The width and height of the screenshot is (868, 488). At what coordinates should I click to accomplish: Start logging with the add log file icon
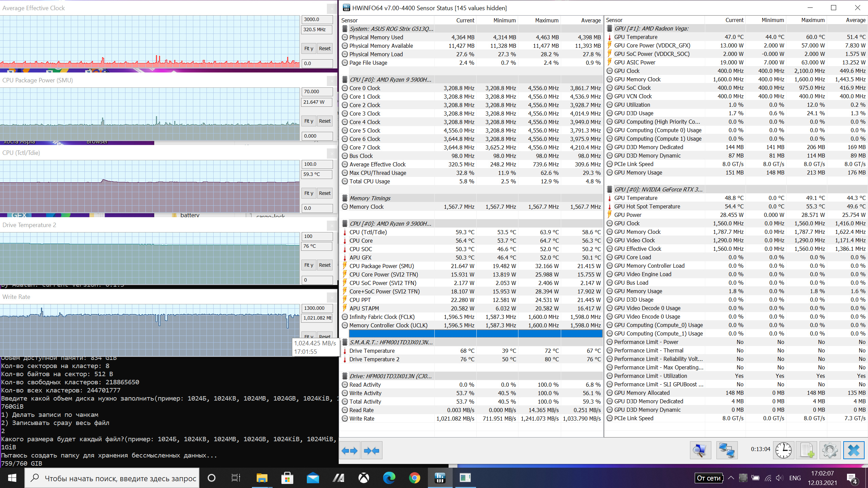pos(807,450)
